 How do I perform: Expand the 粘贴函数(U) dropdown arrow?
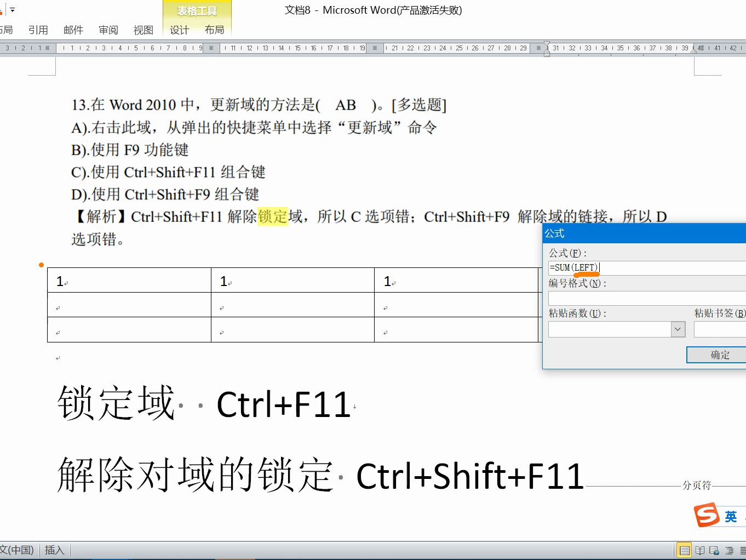[678, 329]
